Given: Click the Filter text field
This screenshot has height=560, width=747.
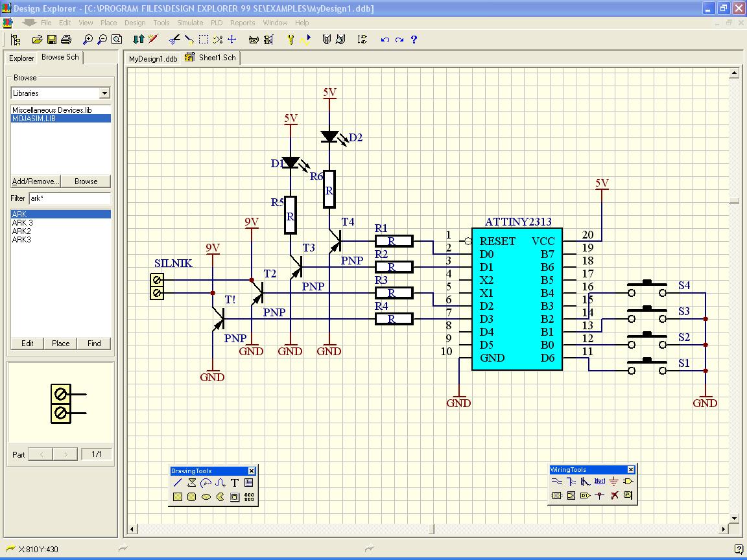Looking at the screenshot, I should [69, 198].
